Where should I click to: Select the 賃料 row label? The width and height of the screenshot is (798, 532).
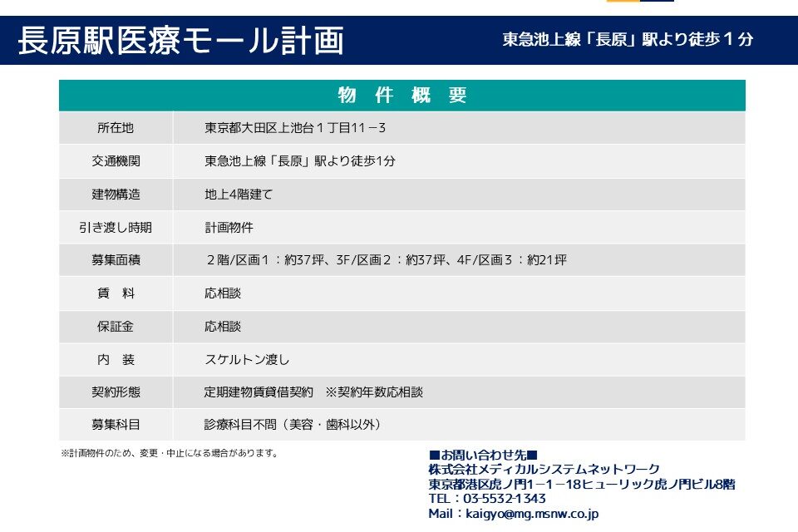coord(116,293)
